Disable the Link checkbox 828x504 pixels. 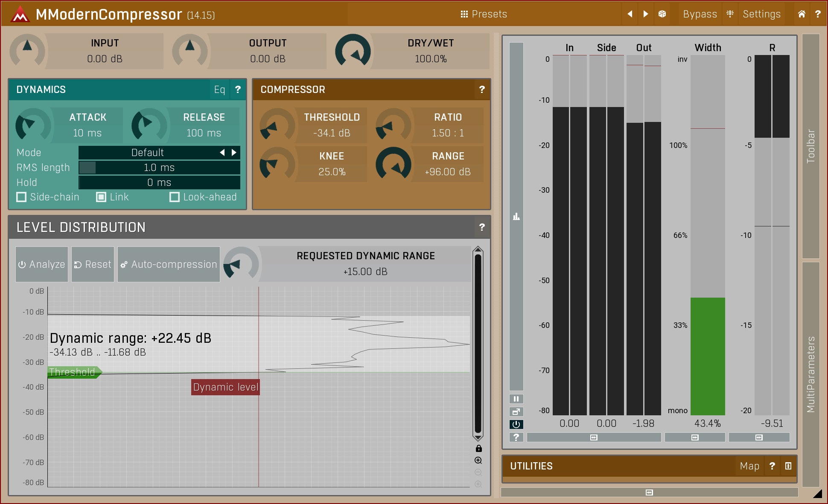click(101, 197)
